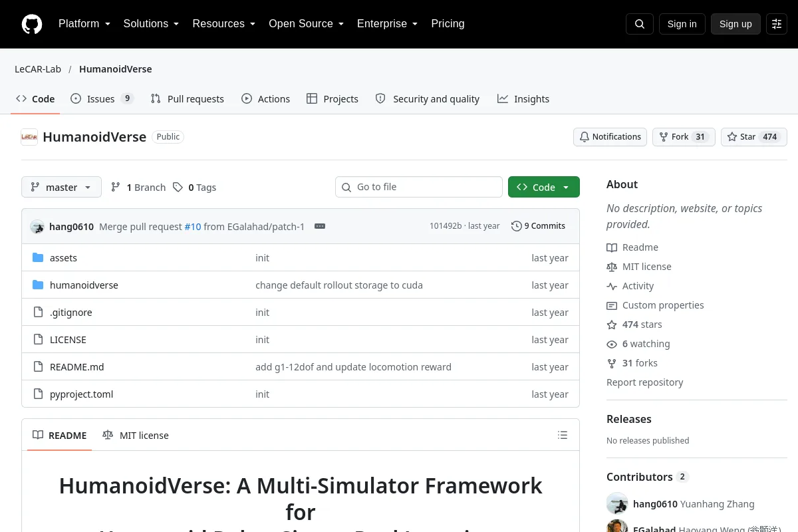This screenshot has width=798, height=532.
Task: Open appearance settings icon in header
Action: pos(777,24)
